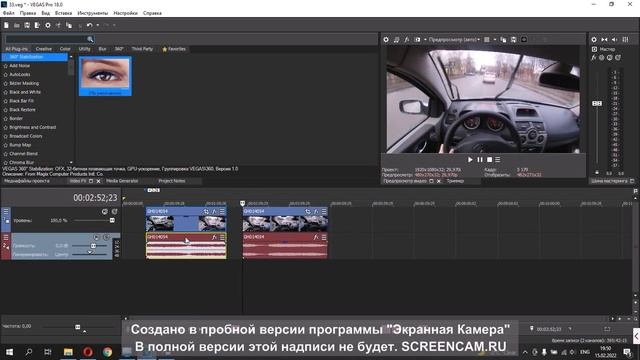Viewport: 640px width, 360px height.
Task: Open preview properties gear in the video preview
Action: [386, 40]
